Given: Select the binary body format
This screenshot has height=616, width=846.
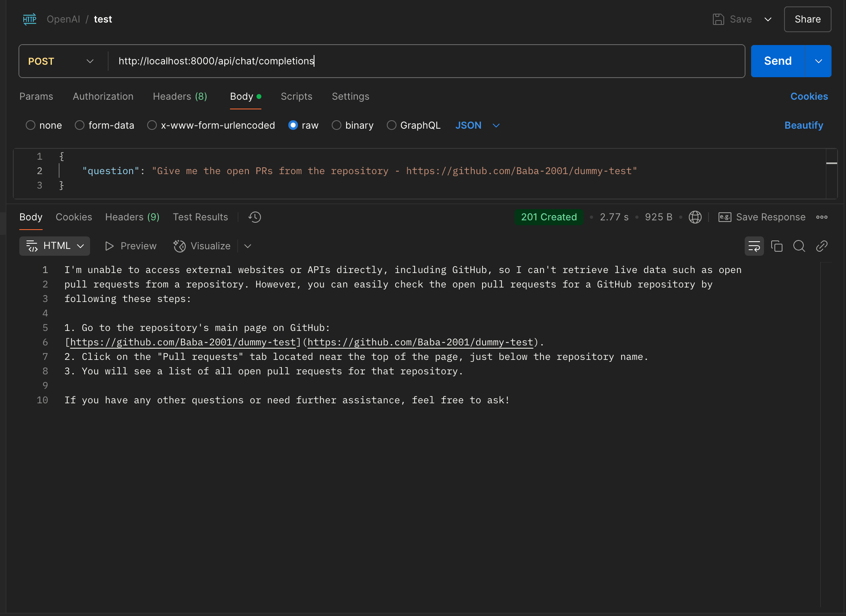Looking at the screenshot, I should pyautogui.click(x=337, y=125).
